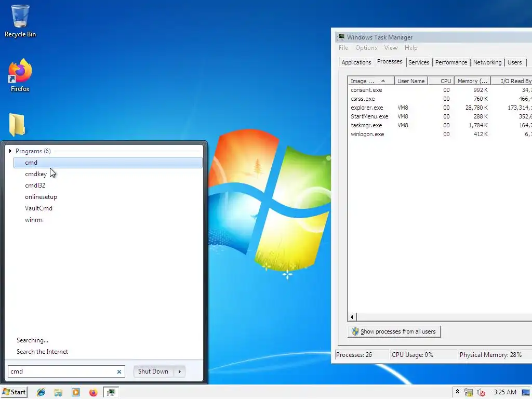Show hidden tray icons arrow
532x399 pixels.
pyautogui.click(x=457, y=392)
